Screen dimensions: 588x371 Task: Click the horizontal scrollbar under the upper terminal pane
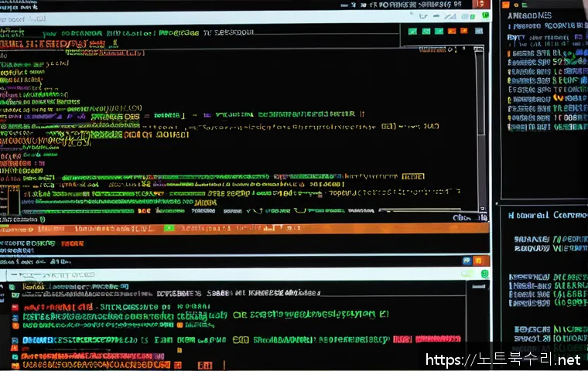point(420,210)
